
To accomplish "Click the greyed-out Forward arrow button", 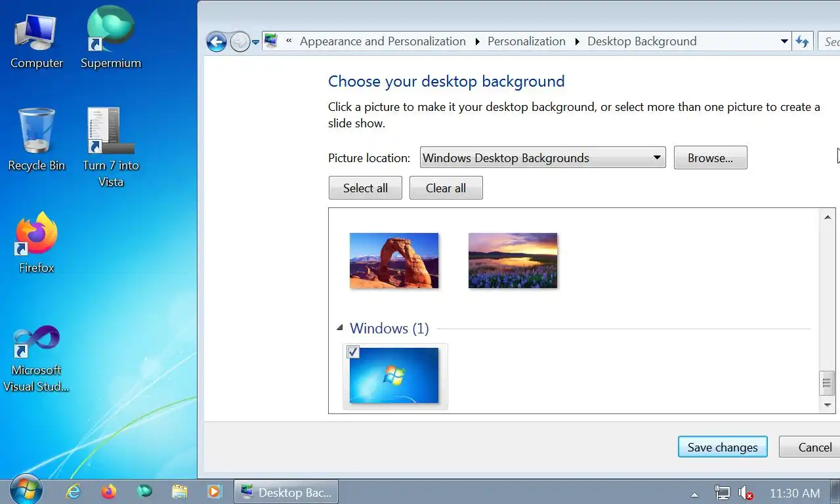I will click(x=240, y=42).
